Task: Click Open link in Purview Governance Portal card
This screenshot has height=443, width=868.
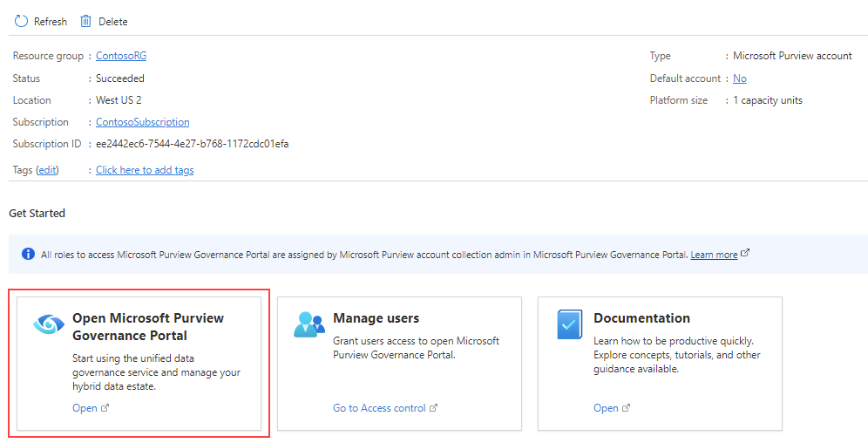Action: click(85, 408)
